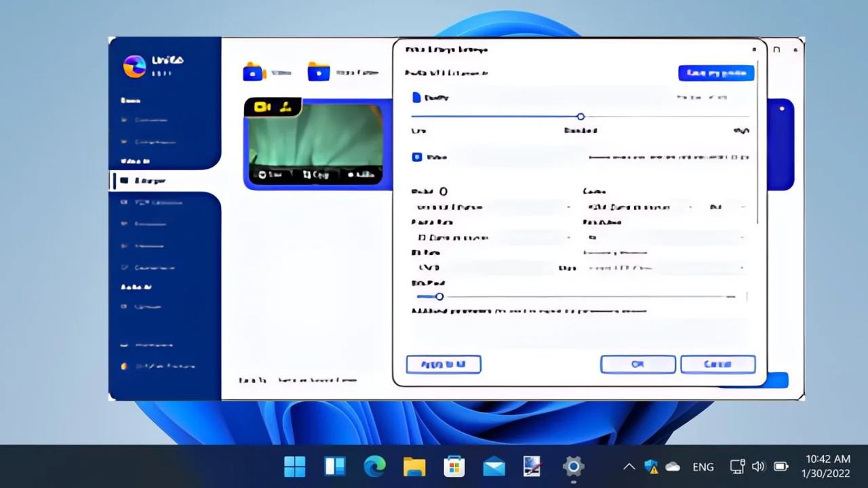Click the battery tray icon

click(x=781, y=466)
